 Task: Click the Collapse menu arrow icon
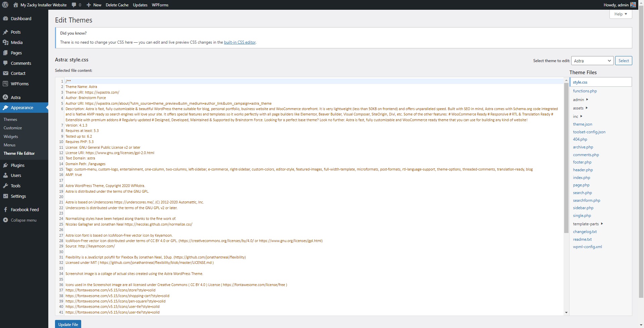coord(5,220)
